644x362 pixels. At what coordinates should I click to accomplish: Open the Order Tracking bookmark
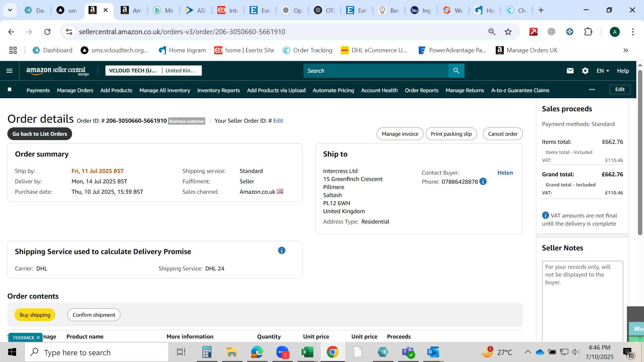point(308,50)
